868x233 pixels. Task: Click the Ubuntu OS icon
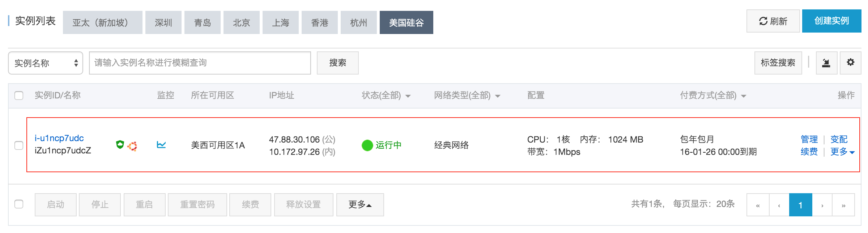(x=132, y=146)
